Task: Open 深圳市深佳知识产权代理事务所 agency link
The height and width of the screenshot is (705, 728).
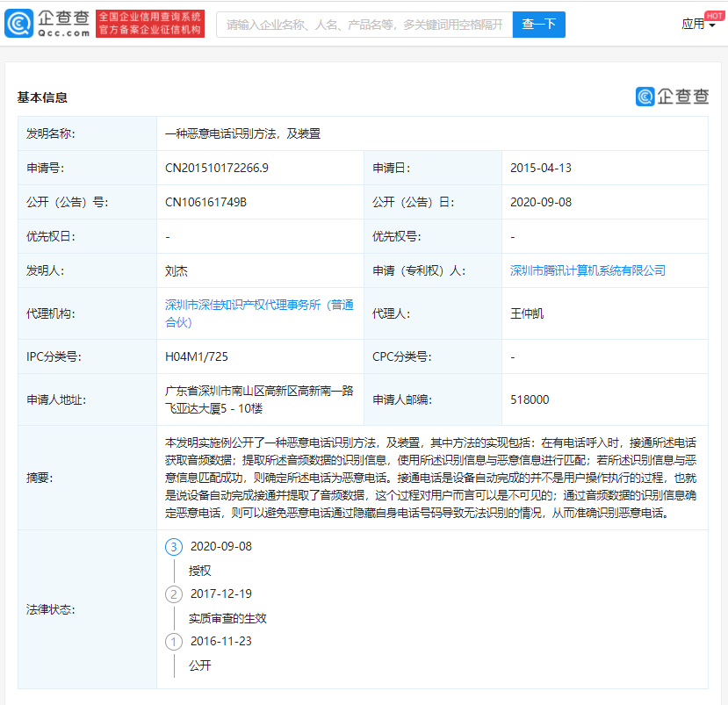Action: pos(259,313)
